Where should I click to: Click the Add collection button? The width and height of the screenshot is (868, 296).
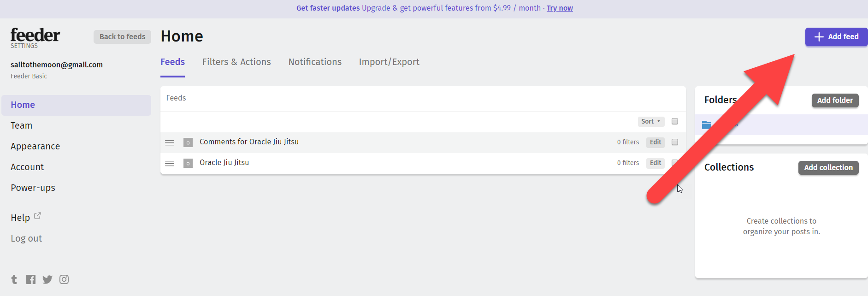click(x=828, y=168)
